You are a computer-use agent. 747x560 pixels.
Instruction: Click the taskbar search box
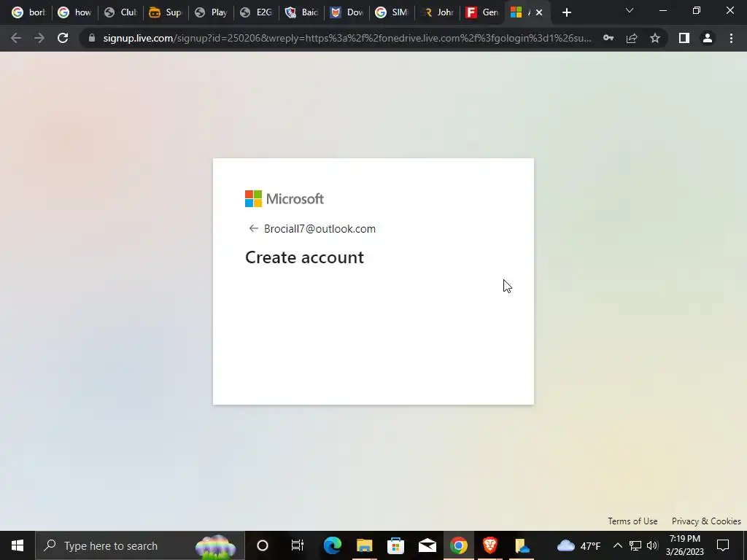[x=140, y=545]
